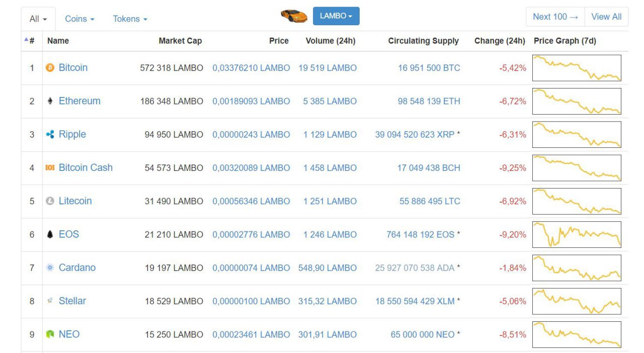Expand the Coins dropdown
644x353 pixels.
(79, 19)
